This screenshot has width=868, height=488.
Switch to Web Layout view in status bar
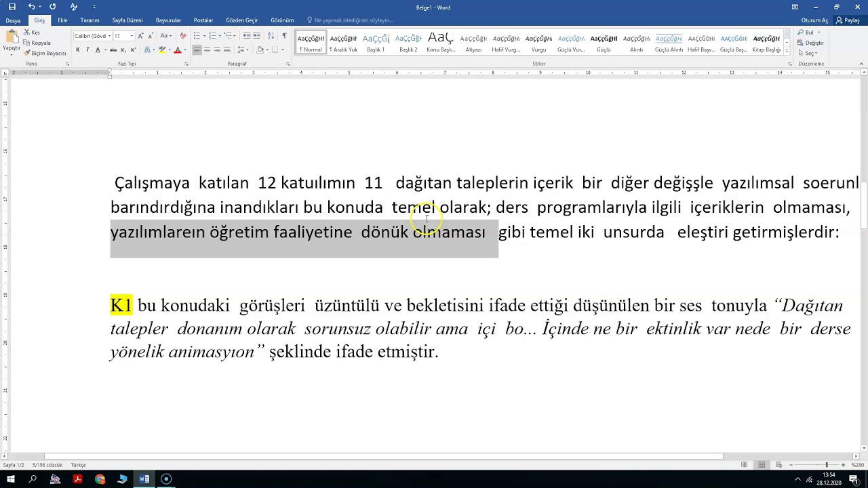point(778,465)
